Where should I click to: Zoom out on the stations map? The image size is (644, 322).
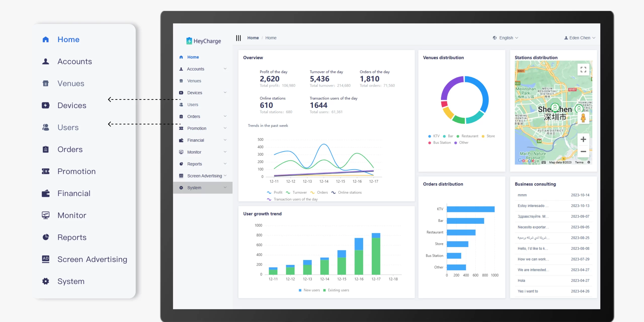click(x=583, y=151)
